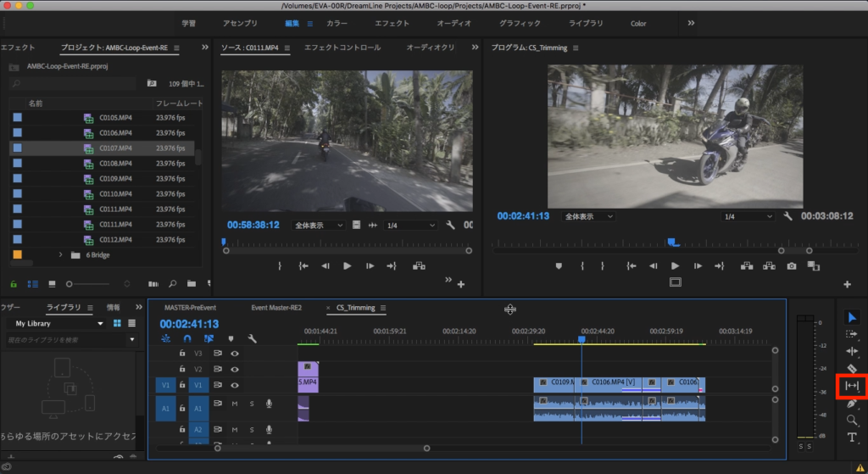The image size is (868, 474).
Task: Choose the Razor tool in the tools panel
Action: 852,368
